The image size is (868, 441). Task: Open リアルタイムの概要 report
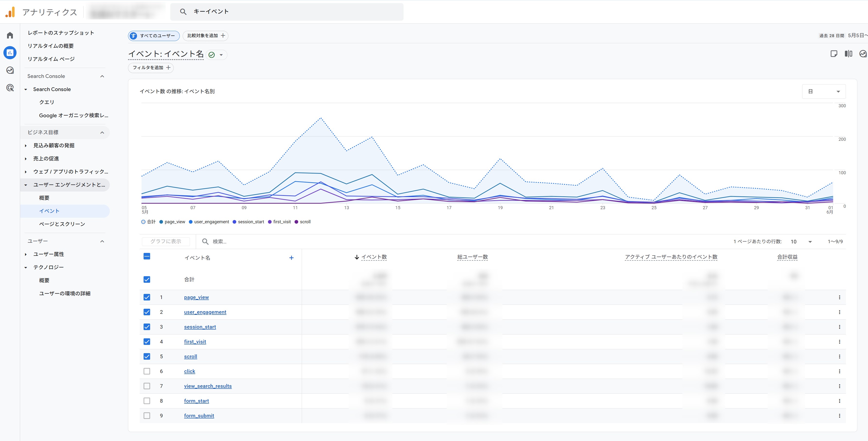pyautogui.click(x=51, y=46)
